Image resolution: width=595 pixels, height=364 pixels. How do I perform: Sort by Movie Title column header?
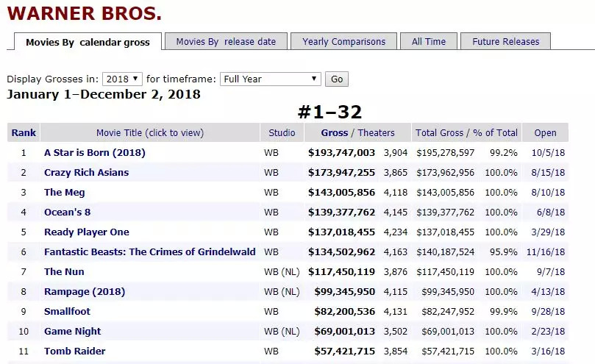(150, 133)
